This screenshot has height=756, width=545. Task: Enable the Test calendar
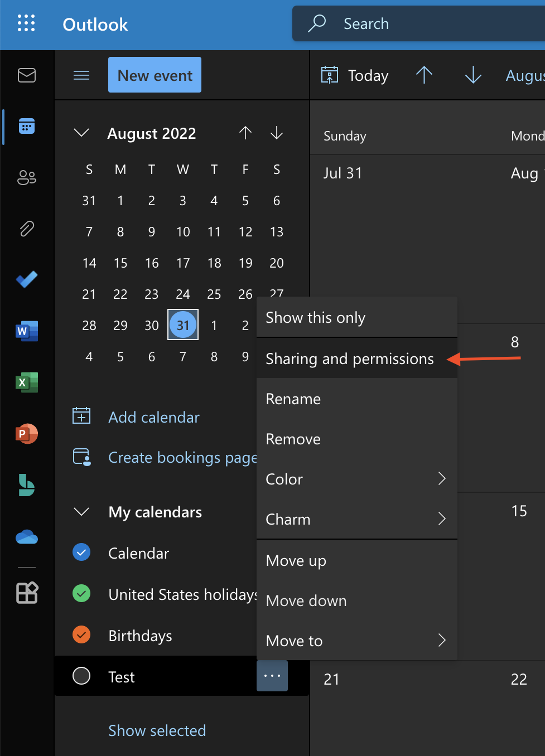tap(81, 676)
